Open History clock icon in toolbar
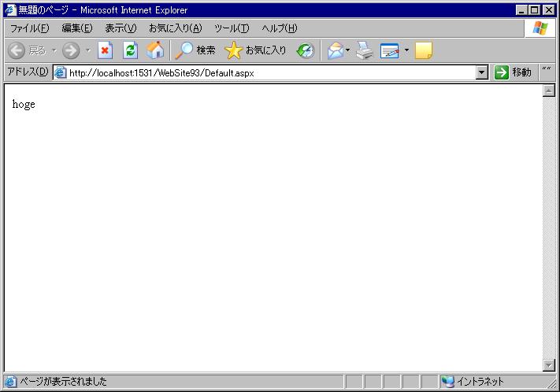The width and height of the screenshot is (560, 392). click(306, 50)
